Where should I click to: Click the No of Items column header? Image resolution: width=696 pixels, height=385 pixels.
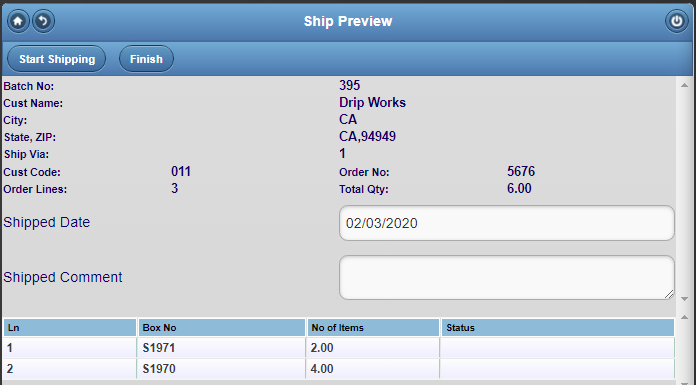(x=373, y=328)
